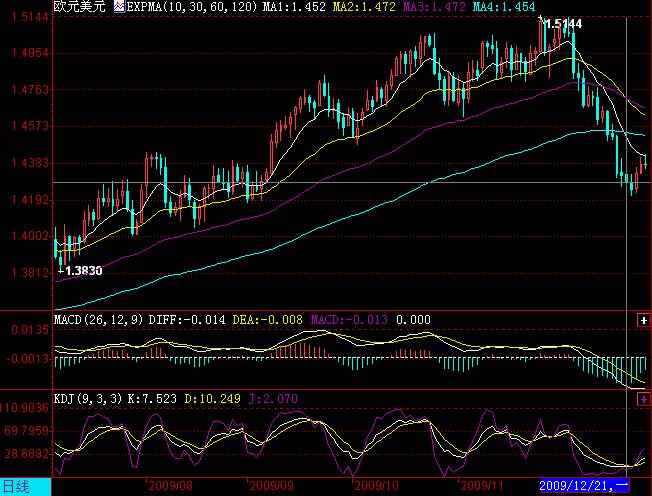The height and width of the screenshot is (496, 652).
Task: Click the 1.3830 low price marker
Action: 84,271
